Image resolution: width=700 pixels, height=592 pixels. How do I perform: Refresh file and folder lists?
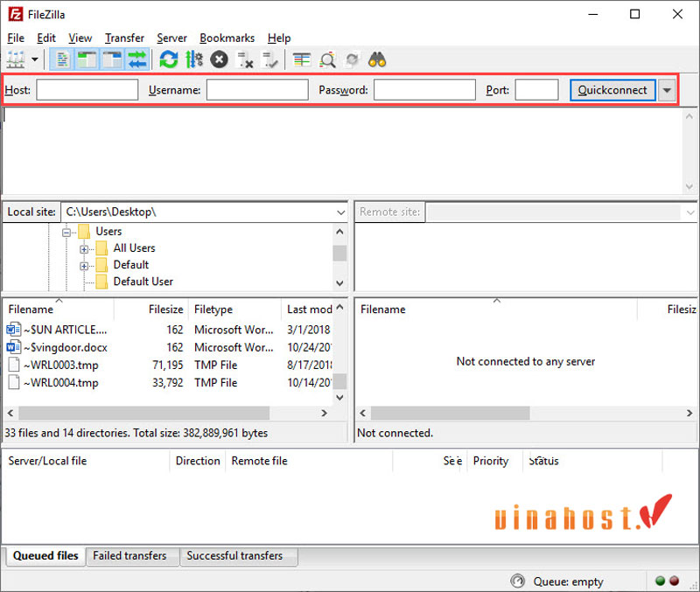(x=169, y=59)
